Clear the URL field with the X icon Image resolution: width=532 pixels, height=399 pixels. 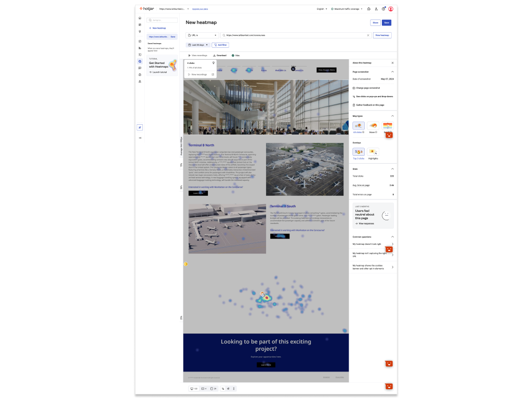click(x=368, y=35)
